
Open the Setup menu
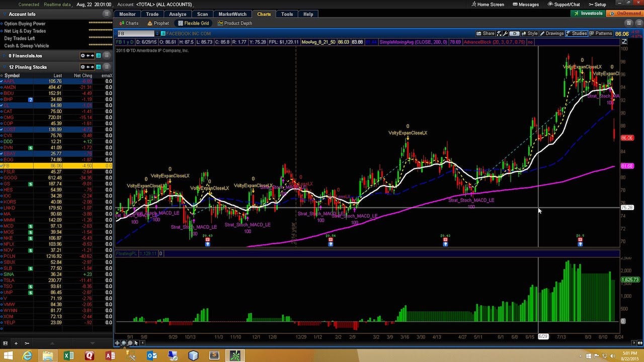(x=597, y=5)
